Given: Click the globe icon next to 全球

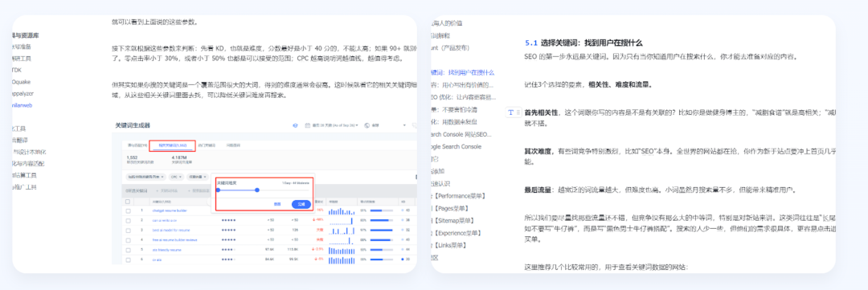Looking at the screenshot, I should click(x=367, y=125).
